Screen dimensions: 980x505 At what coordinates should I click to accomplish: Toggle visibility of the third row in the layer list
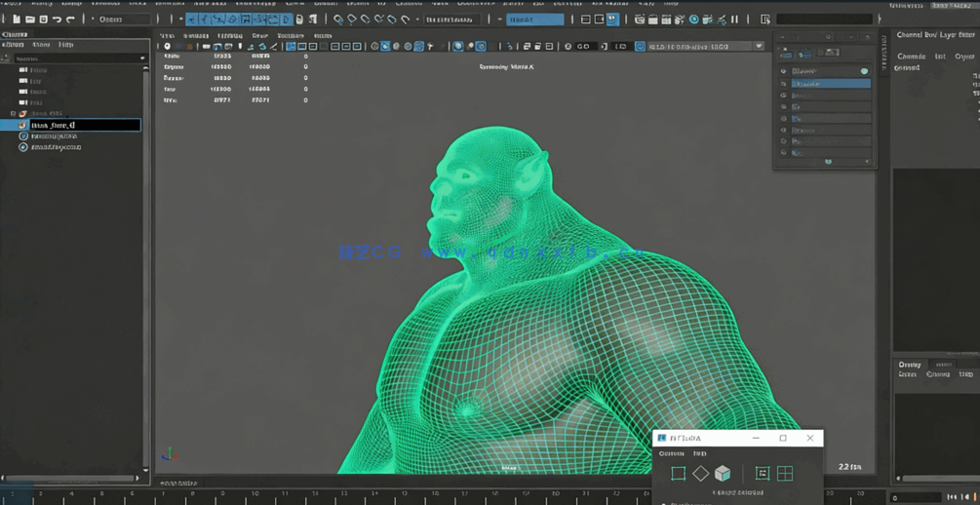pyautogui.click(x=784, y=96)
